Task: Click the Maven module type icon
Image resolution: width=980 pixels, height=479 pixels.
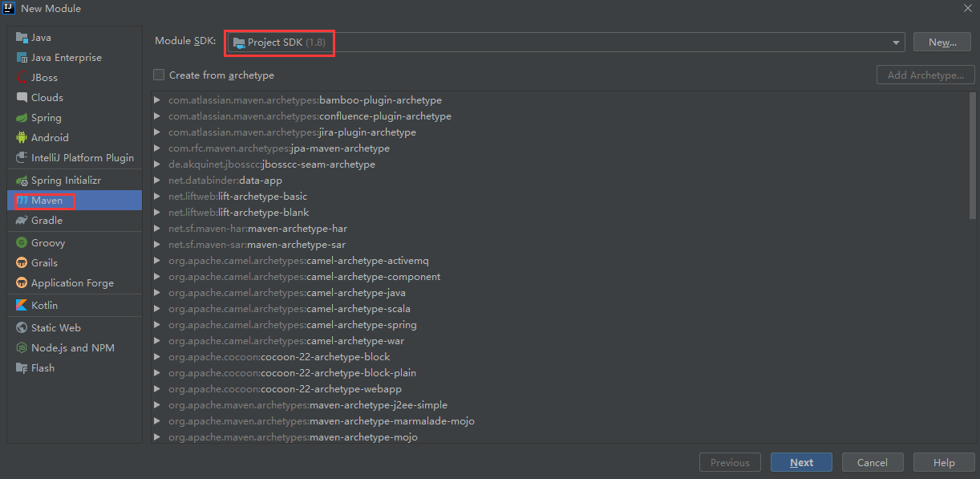Action: point(22,201)
